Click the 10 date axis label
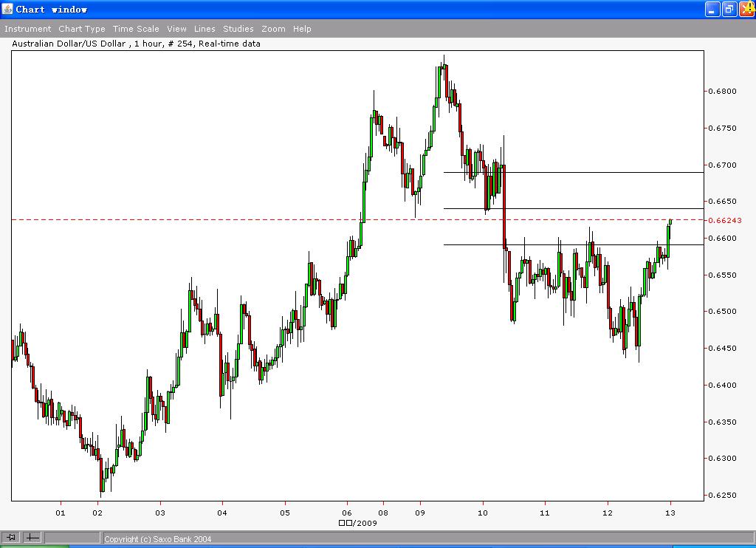The height and width of the screenshot is (548, 756). click(x=483, y=513)
